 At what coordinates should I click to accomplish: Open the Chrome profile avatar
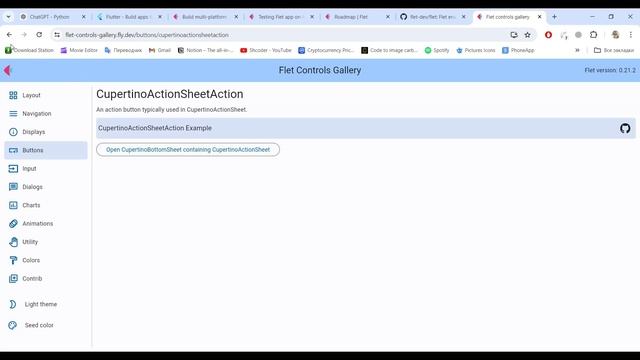coord(615,35)
